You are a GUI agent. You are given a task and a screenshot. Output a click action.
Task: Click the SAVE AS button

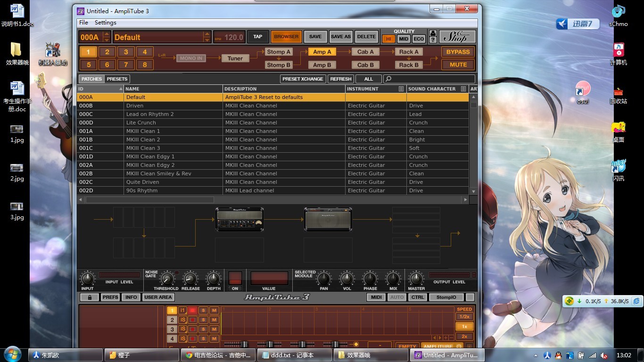tap(341, 36)
